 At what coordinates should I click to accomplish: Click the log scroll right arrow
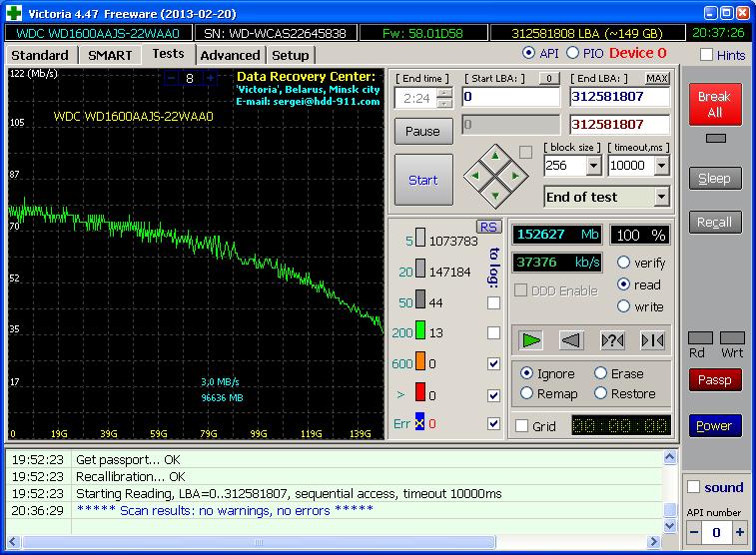[653, 542]
